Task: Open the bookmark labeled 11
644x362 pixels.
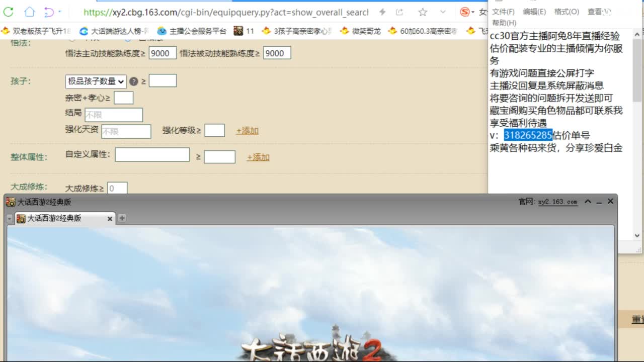Action: [x=244, y=31]
